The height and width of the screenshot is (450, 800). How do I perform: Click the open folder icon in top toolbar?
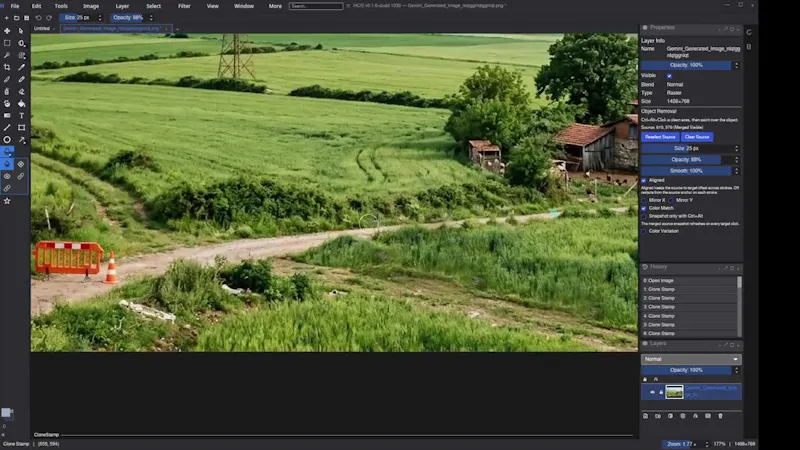click(x=16, y=18)
